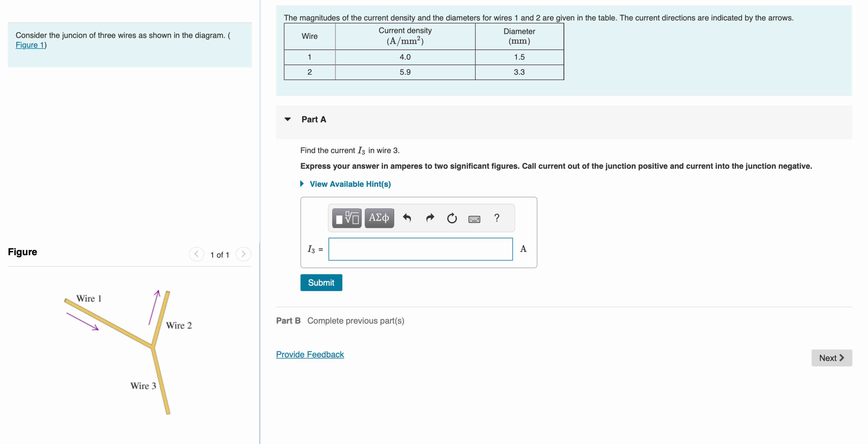Click the question mark help icon
Screen dimensions: 868x444
pyautogui.click(x=496, y=218)
